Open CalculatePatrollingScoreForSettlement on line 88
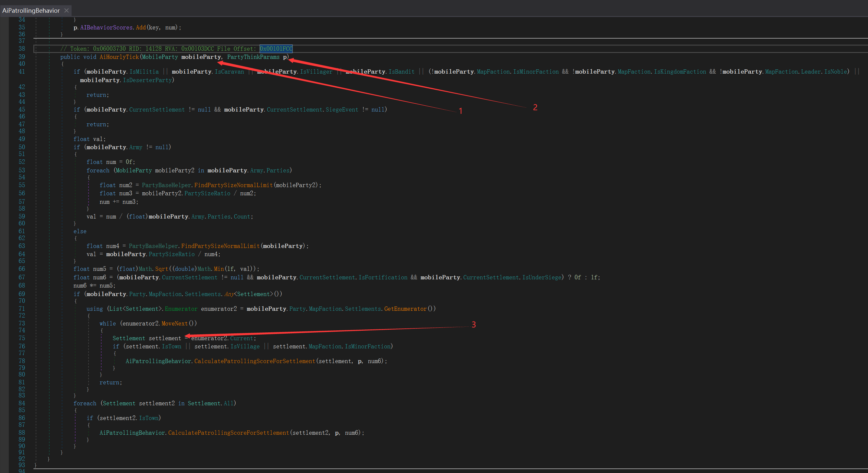The height and width of the screenshot is (473, 868). [228, 433]
